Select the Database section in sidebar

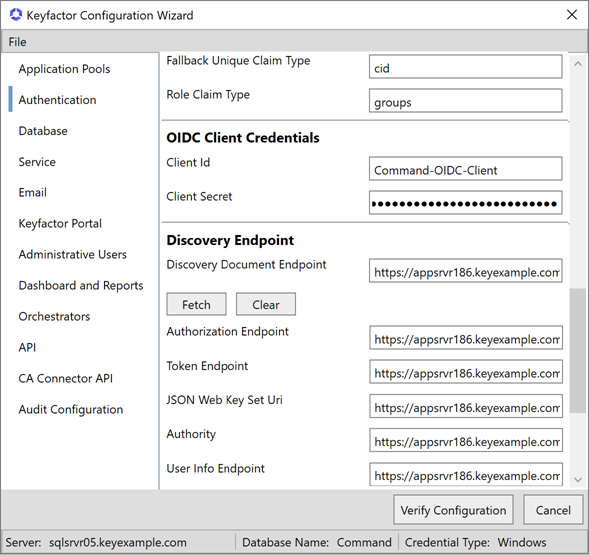(43, 131)
